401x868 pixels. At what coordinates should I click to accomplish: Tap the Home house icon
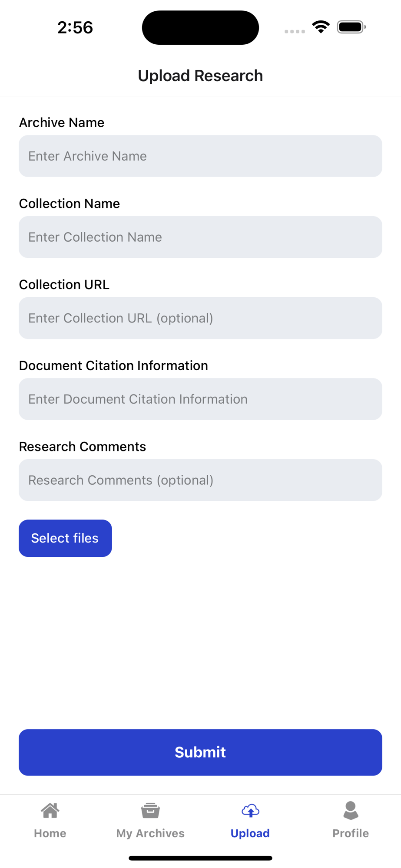click(x=50, y=810)
